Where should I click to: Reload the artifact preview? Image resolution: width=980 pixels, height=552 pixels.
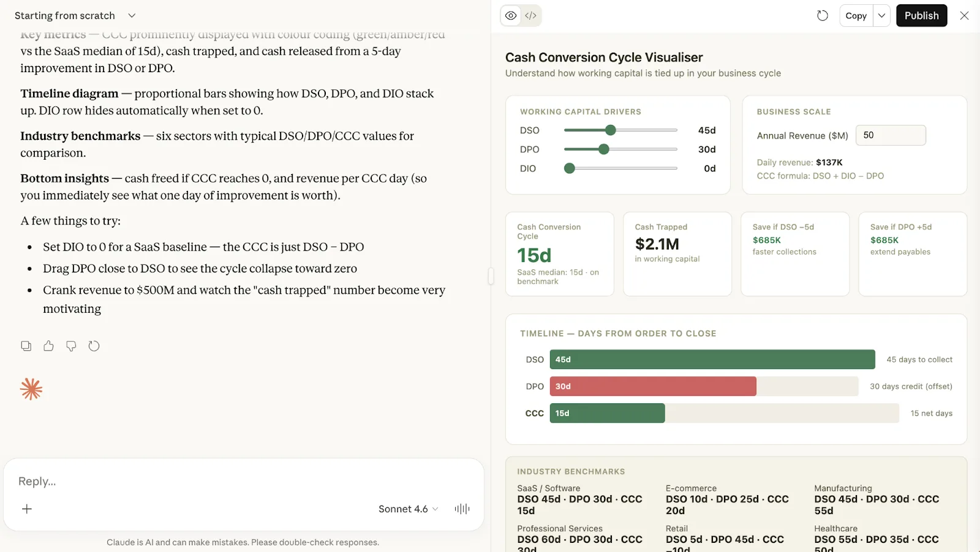(x=823, y=15)
